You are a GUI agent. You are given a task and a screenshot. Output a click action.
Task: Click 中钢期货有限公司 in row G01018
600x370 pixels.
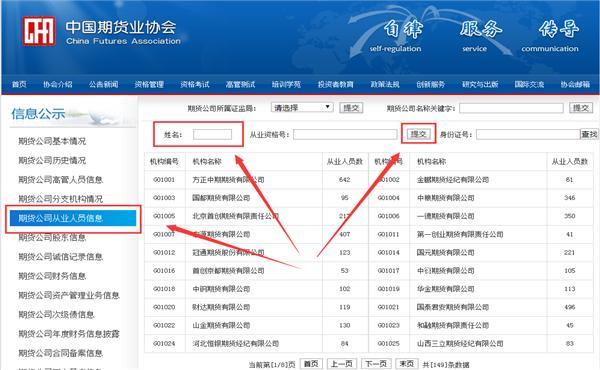221,289
